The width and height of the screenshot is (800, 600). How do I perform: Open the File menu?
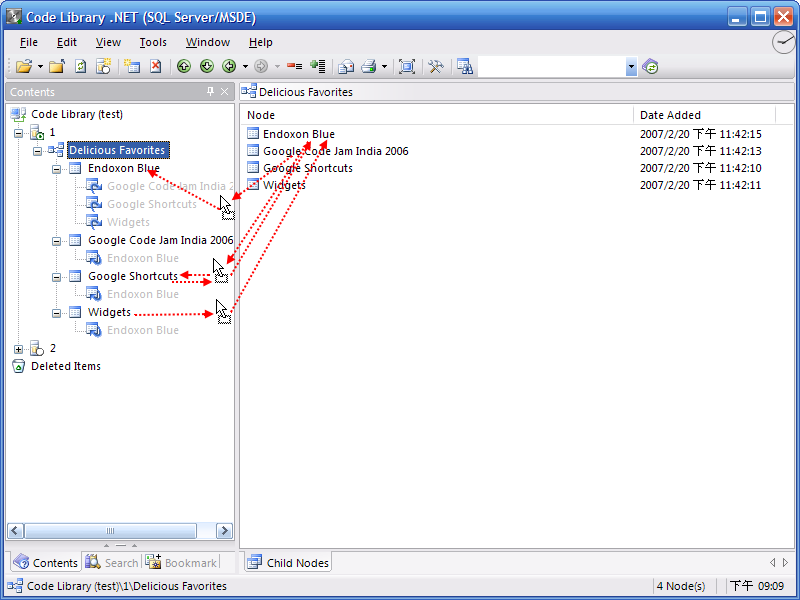29,42
